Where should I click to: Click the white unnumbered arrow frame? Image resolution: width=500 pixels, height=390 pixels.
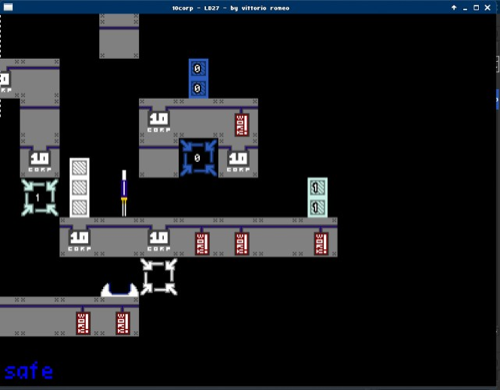[159, 277]
